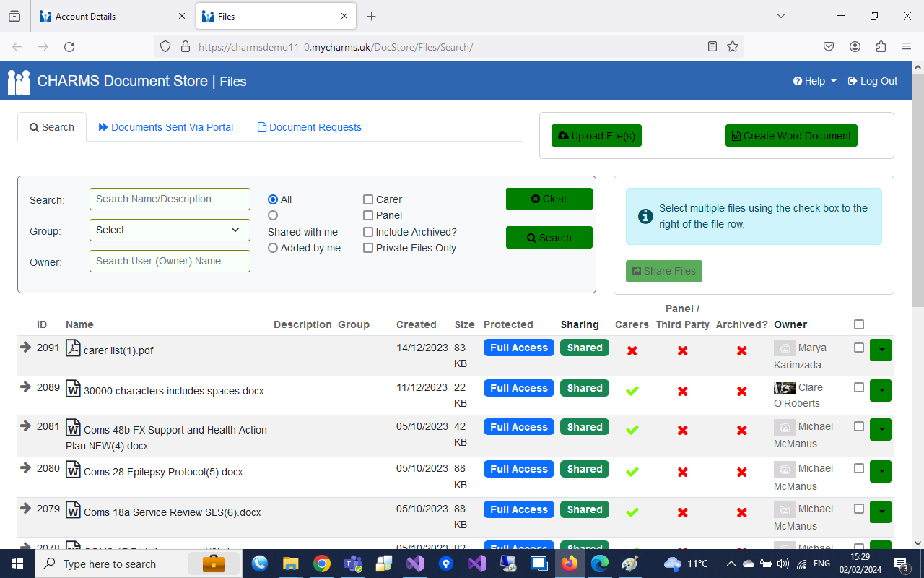
Task: Click Upload File(s) button
Action: click(596, 136)
